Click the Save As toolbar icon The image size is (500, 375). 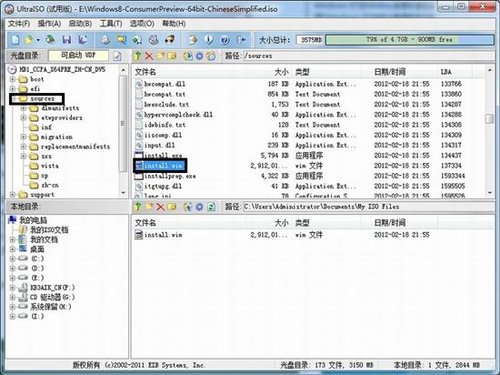[82, 40]
